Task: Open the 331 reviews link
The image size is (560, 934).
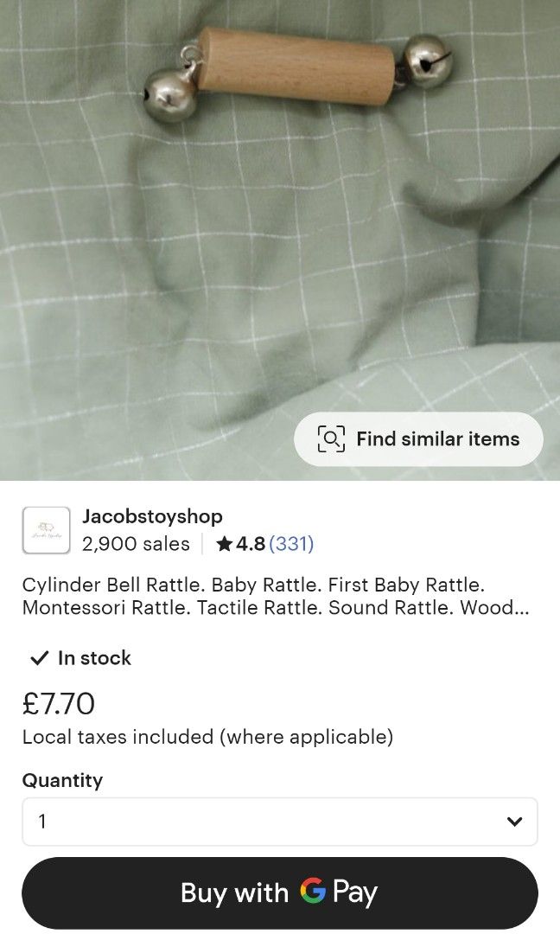Action: [291, 544]
